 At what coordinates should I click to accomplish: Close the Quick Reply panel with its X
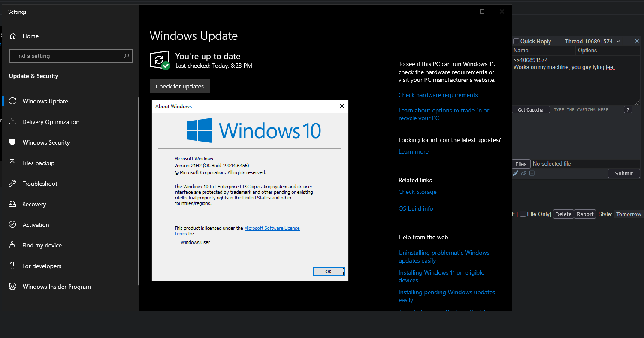pos(637,41)
